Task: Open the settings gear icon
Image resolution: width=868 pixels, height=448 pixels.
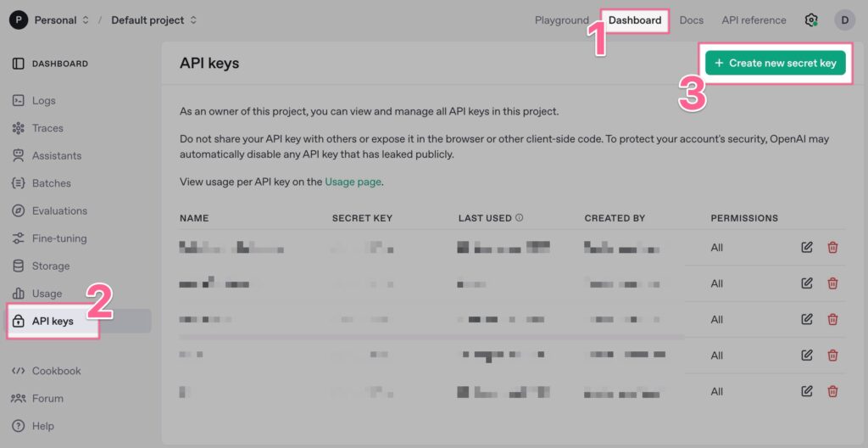Action: point(811,20)
